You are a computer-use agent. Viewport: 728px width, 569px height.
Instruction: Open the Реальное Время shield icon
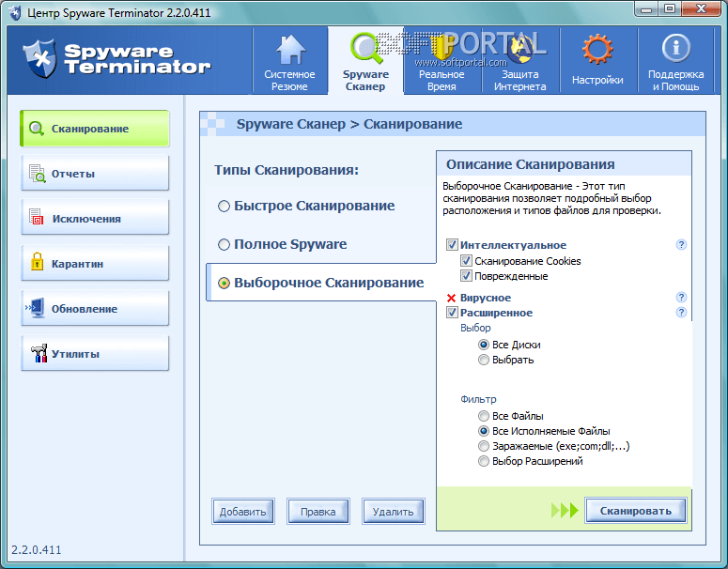click(x=441, y=49)
